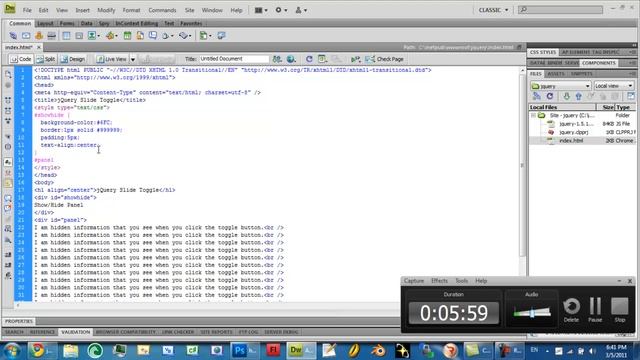Insert a Table from the Common toolbar

(x=66, y=36)
